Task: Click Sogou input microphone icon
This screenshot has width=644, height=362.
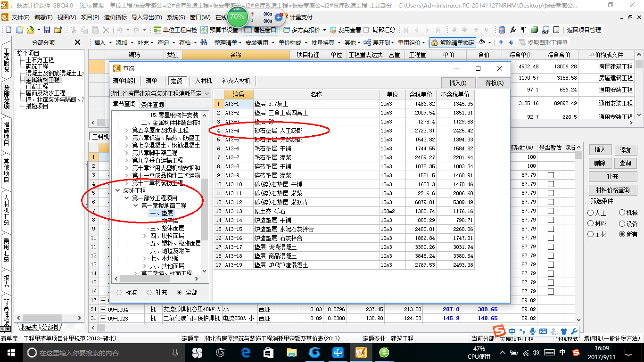Action: tap(533, 331)
